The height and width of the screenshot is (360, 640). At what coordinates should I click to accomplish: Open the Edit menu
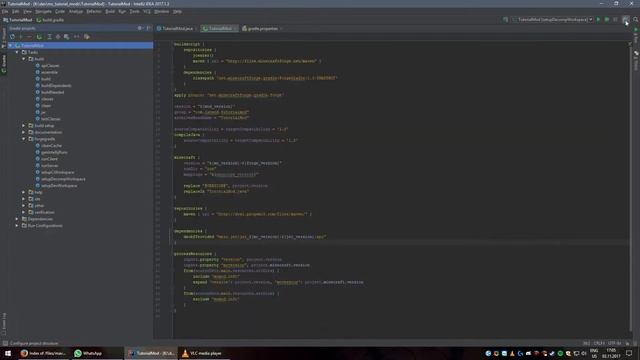click(16, 11)
